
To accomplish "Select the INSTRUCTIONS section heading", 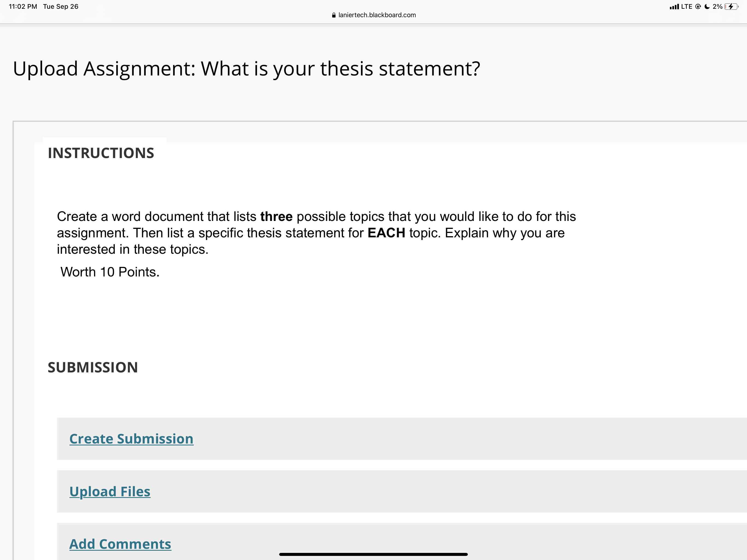I will click(101, 153).
